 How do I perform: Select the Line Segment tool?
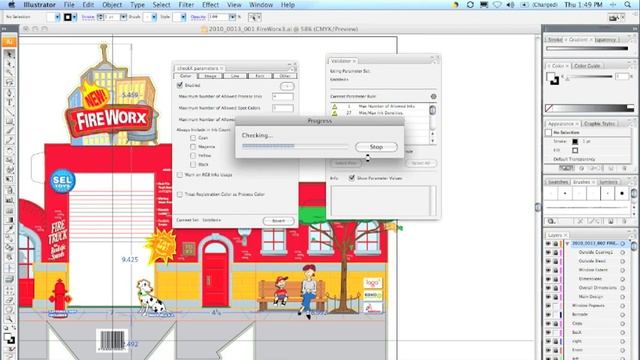9,112
